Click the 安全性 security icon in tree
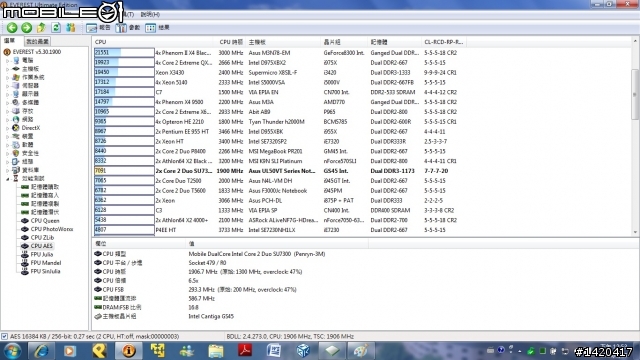This screenshot has height=360, width=640. tap(16, 153)
